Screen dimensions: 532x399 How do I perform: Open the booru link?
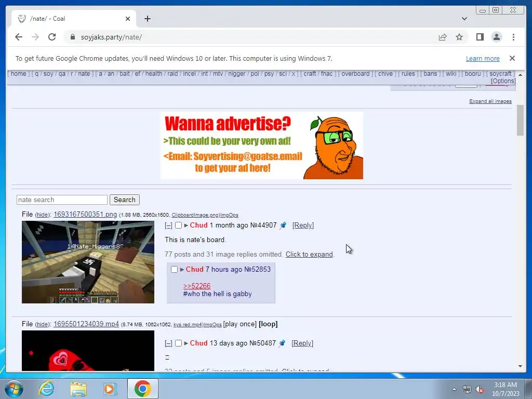(x=473, y=74)
